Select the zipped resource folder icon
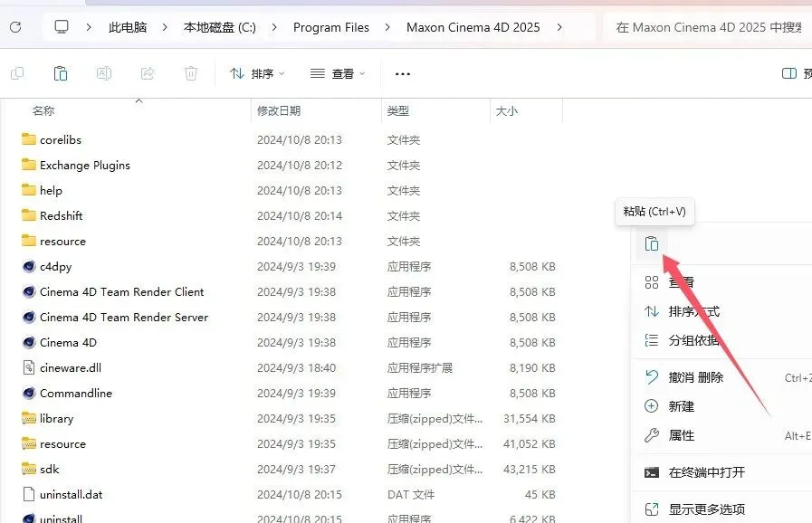This screenshot has height=523, width=812. [29, 443]
